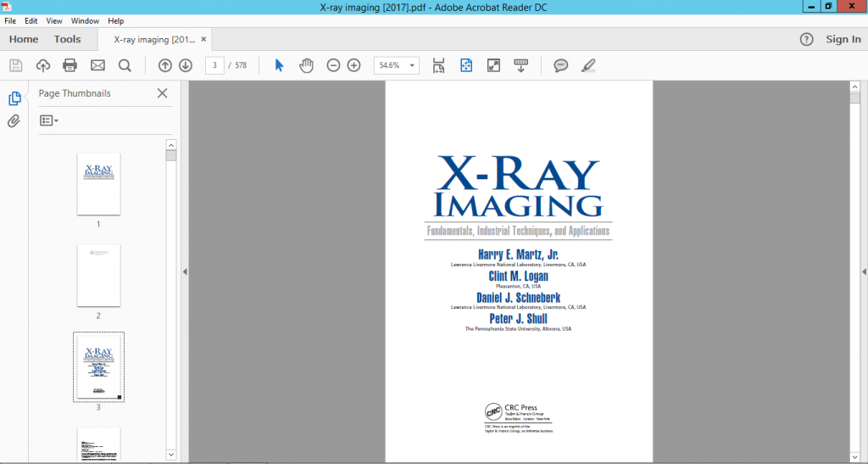Close the Page Thumbnails panel

[x=162, y=93]
